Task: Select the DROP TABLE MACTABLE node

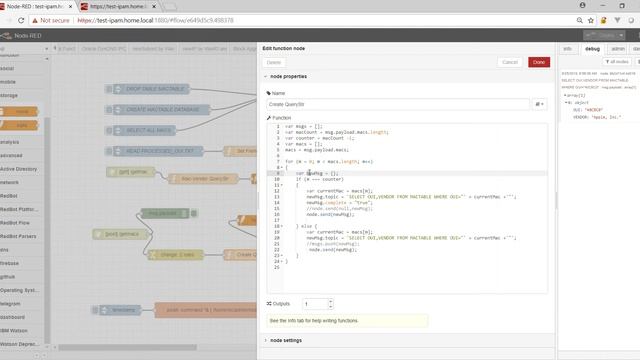Action: tap(151, 89)
